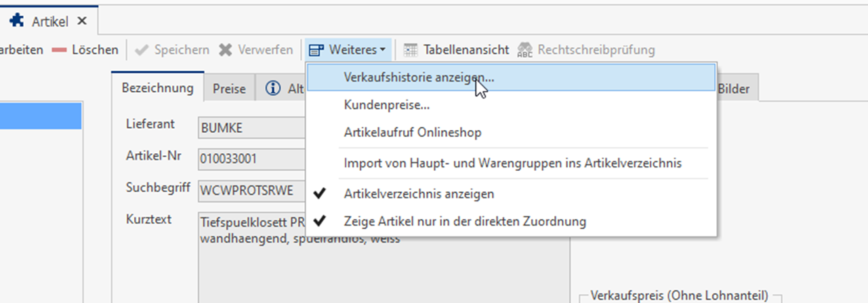Click the Weiteres menu icon

[316, 49]
